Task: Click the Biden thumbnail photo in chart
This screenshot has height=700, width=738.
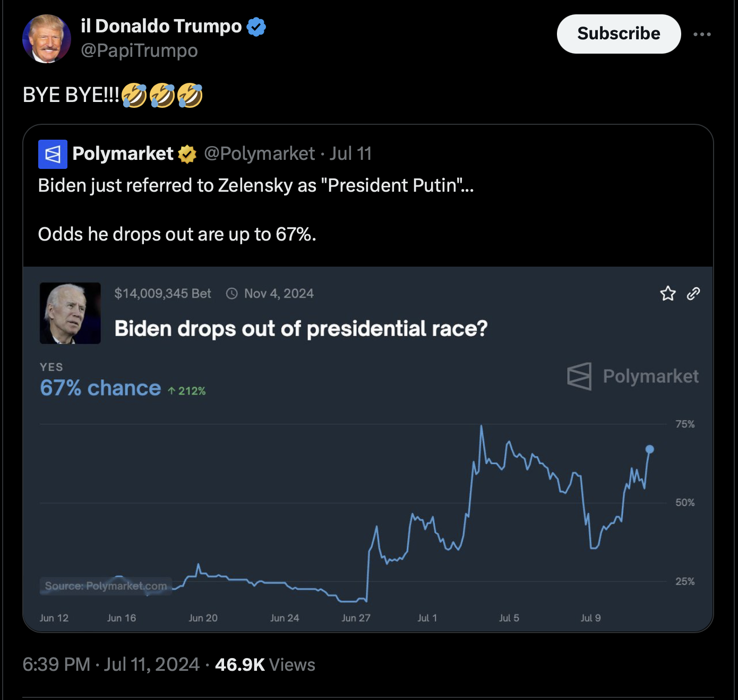Action: point(70,313)
